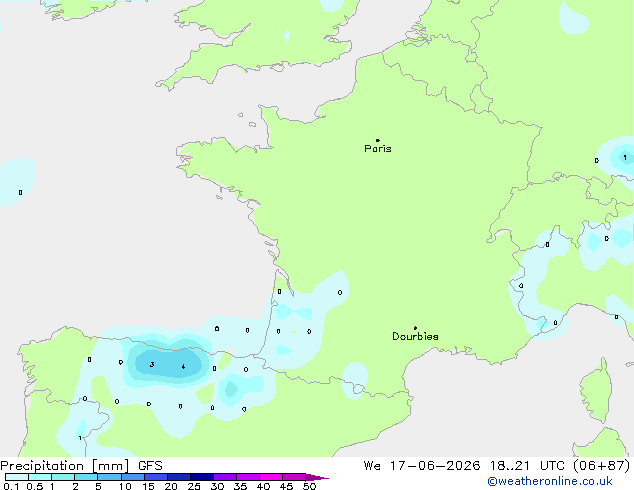This screenshot has width=634, height=490.
Task: Click the legend label '0.1'
Action: coord(11,486)
